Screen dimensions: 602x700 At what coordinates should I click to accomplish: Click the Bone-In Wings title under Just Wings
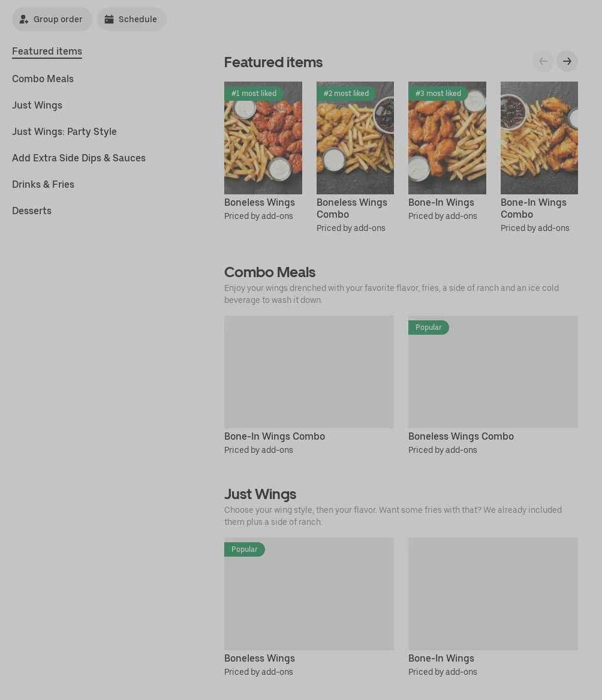(x=441, y=658)
